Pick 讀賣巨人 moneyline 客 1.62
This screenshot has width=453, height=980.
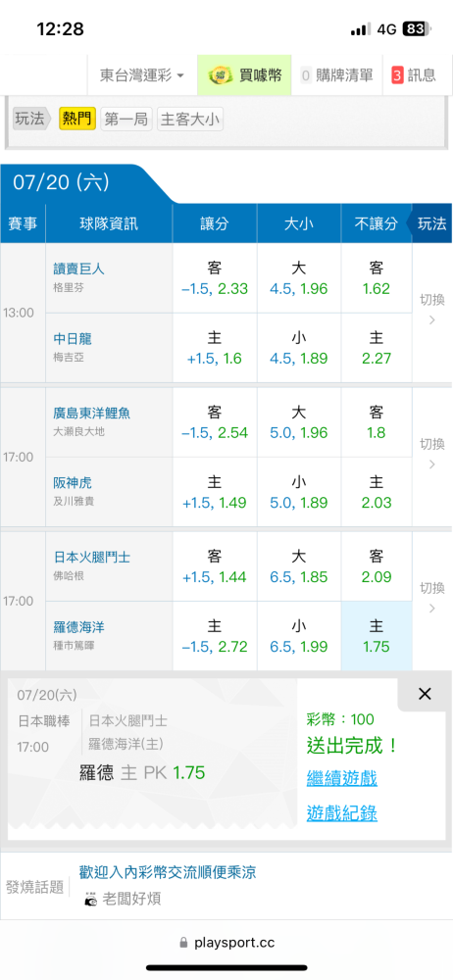(x=377, y=278)
